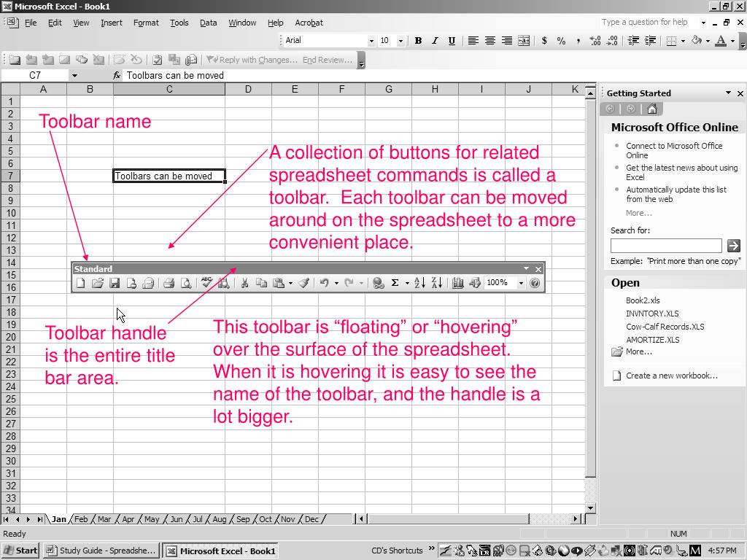Open the Format menu
This screenshot has height=560, width=747.
tap(146, 23)
